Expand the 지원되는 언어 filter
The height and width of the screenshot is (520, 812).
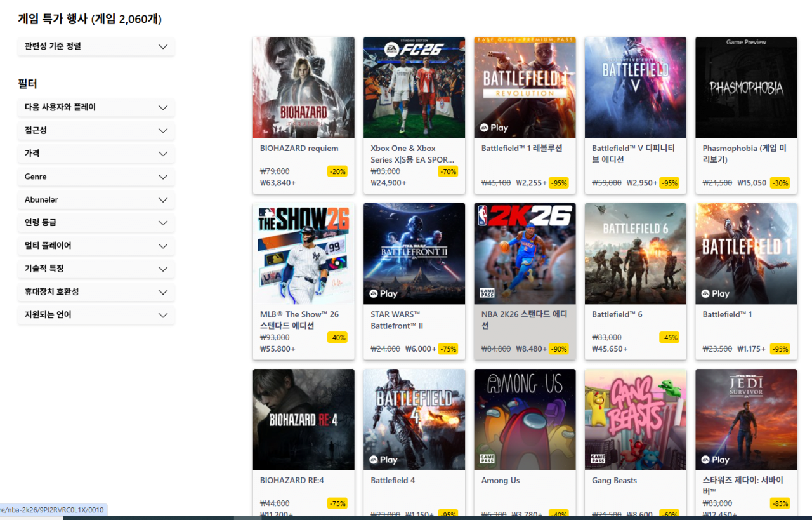tap(96, 315)
